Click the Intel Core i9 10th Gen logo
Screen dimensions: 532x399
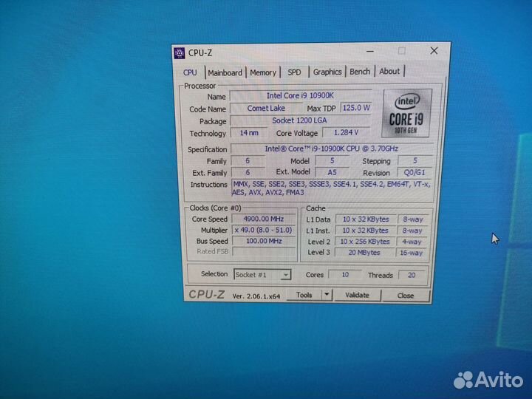coord(407,113)
